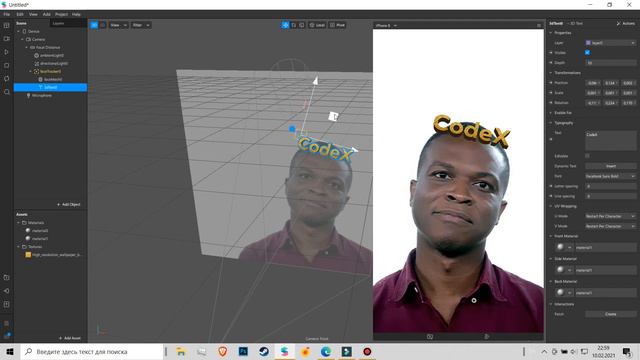The width and height of the screenshot is (640, 360).
Task: Switch to the Layers tab
Action: coord(58,23)
